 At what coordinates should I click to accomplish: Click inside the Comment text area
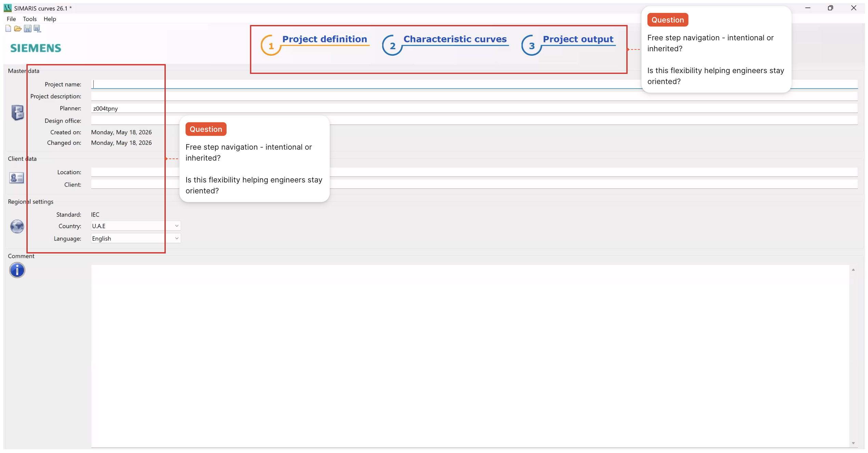(x=470, y=356)
